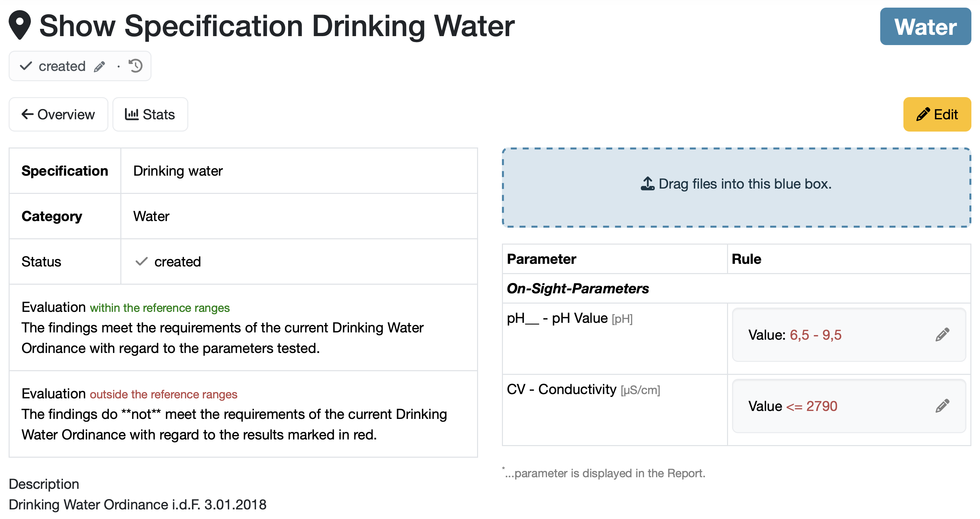Click the 'within the reference ranges' green text
The height and width of the screenshot is (519, 980).
coord(159,308)
